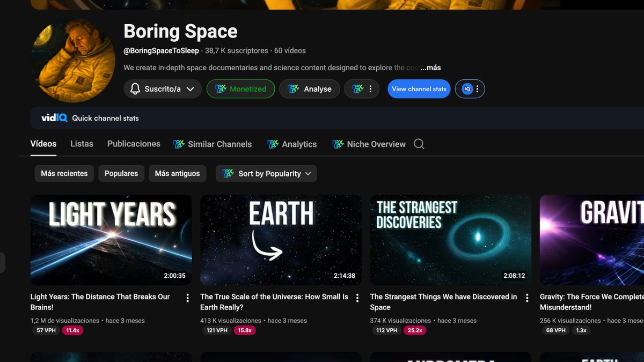Open the Similar Channels tab
644x362 pixels.
pos(213,144)
